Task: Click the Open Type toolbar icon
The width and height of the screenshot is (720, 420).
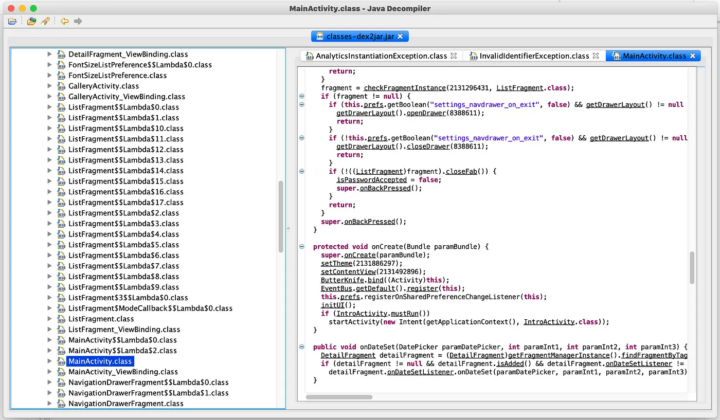Action: point(32,20)
